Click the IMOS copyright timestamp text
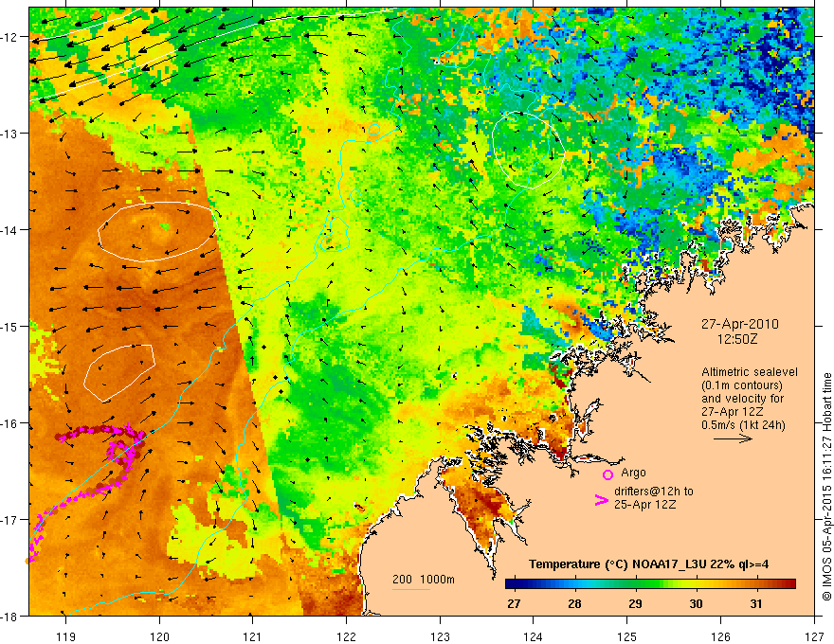 [826, 487]
